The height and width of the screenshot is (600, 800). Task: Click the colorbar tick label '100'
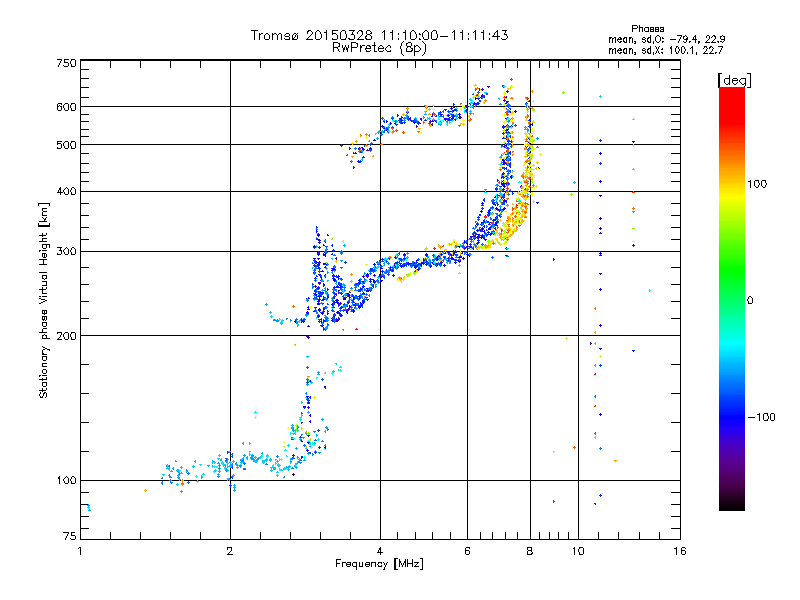757,184
